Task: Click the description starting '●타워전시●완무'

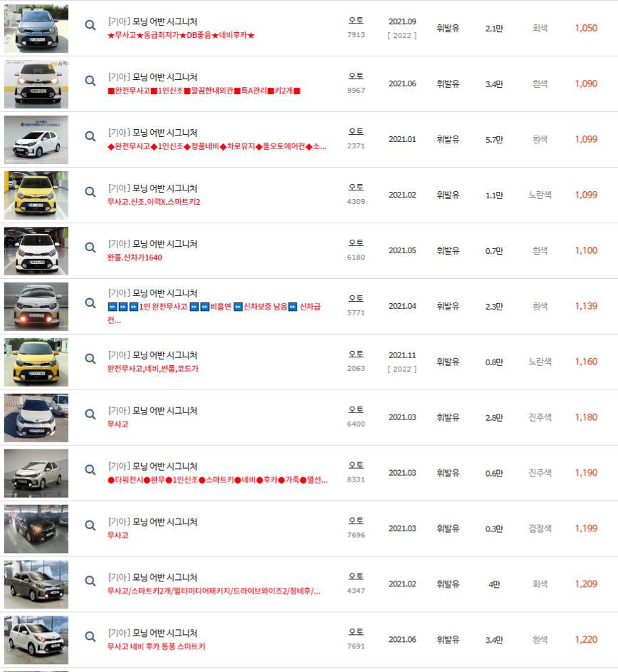Action: [x=217, y=480]
